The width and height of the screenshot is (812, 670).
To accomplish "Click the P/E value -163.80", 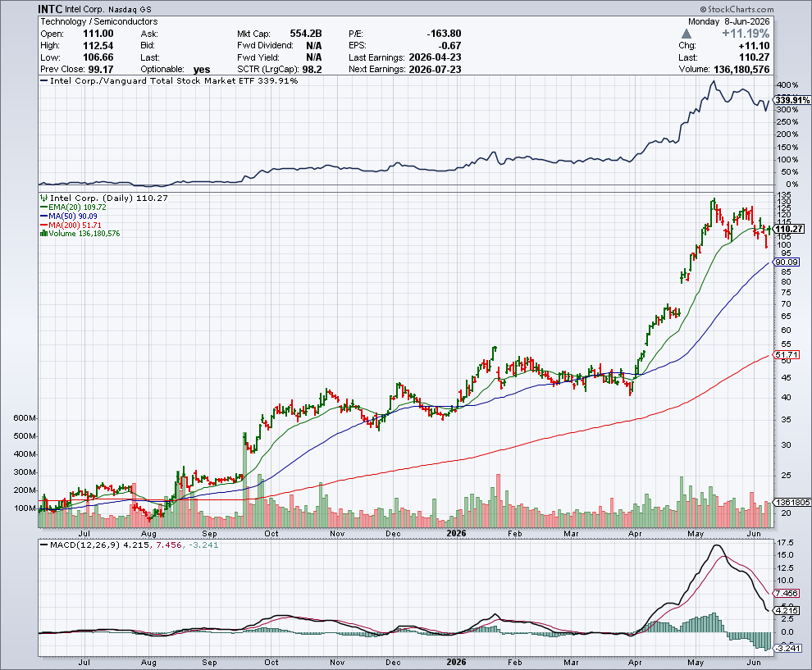I will point(444,34).
